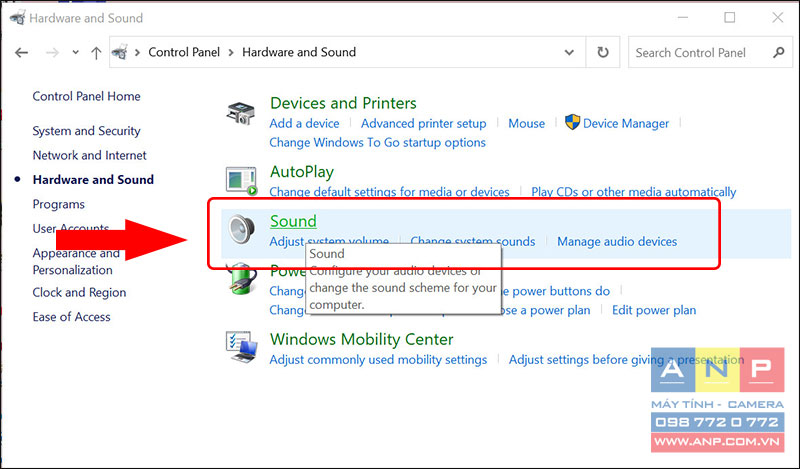Click the address bar Control Panel icon
This screenshot has width=800, height=469.
[119, 52]
